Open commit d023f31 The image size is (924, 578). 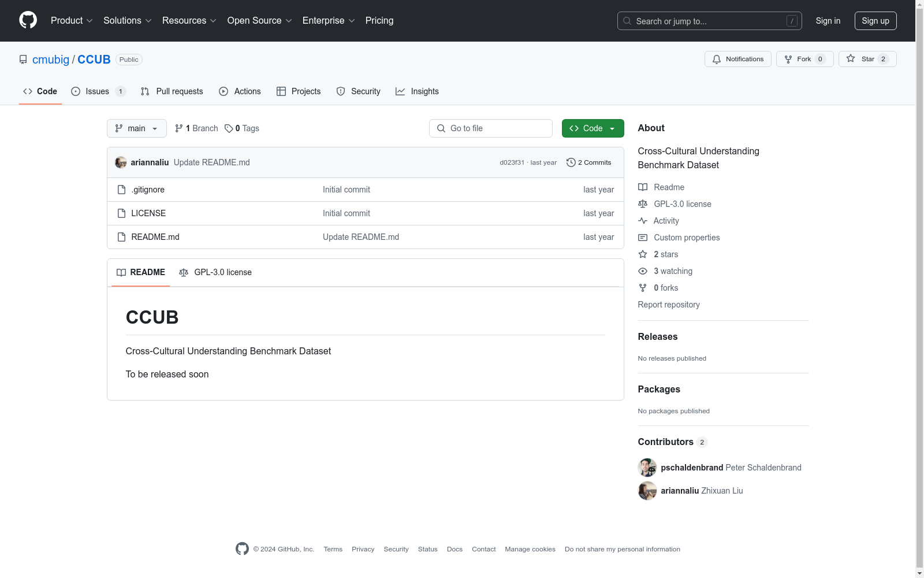(x=512, y=162)
